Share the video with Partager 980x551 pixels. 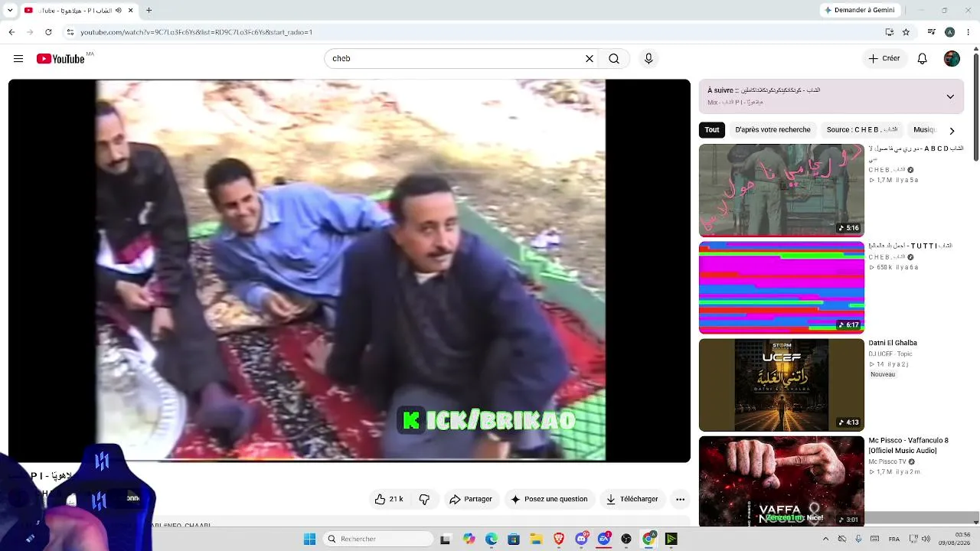click(470, 499)
